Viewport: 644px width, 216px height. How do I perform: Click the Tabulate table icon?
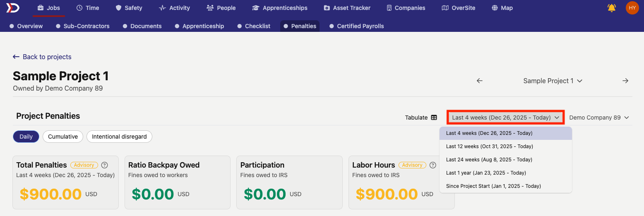(434, 118)
